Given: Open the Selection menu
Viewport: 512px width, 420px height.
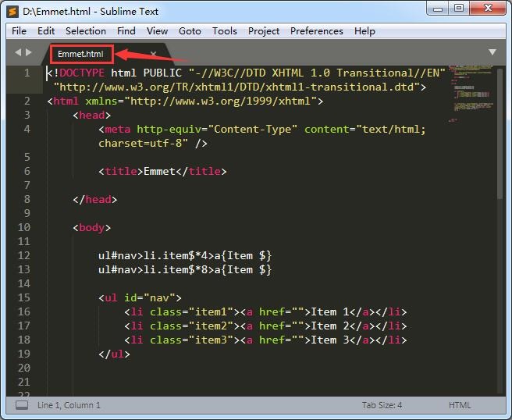Looking at the screenshot, I should pyautogui.click(x=86, y=31).
